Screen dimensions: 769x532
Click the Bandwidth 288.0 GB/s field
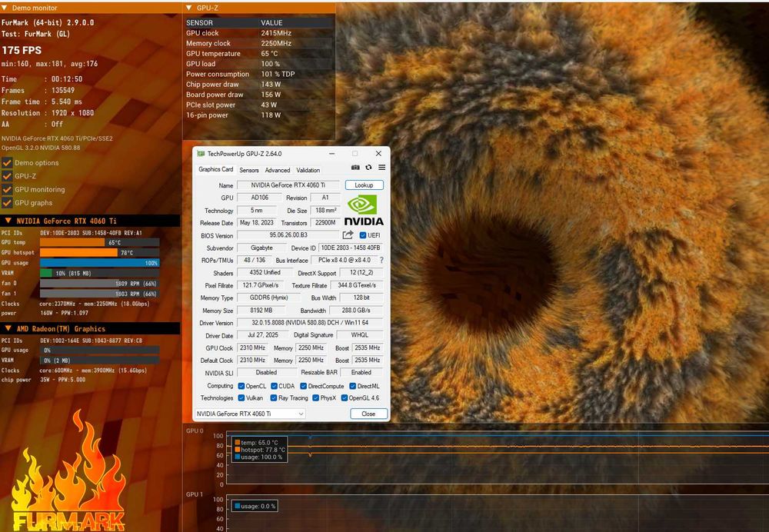[x=356, y=311]
